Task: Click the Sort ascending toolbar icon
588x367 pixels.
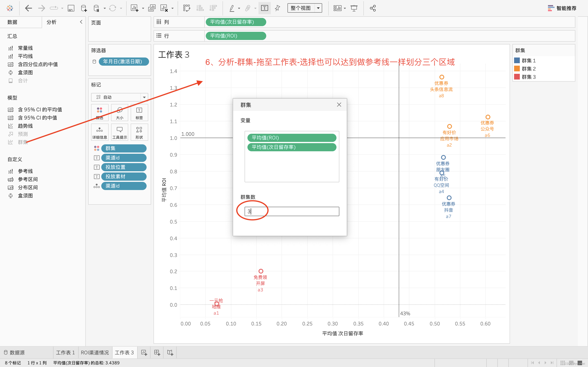Action: [x=200, y=8]
